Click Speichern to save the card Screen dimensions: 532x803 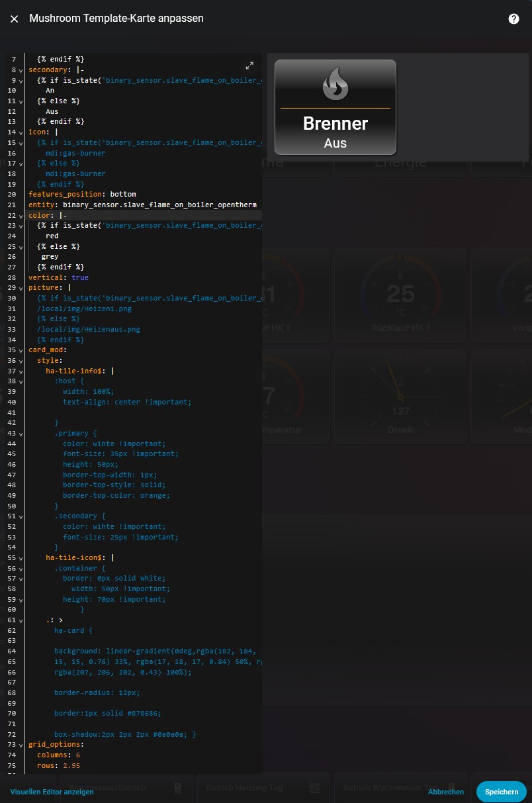click(501, 792)
